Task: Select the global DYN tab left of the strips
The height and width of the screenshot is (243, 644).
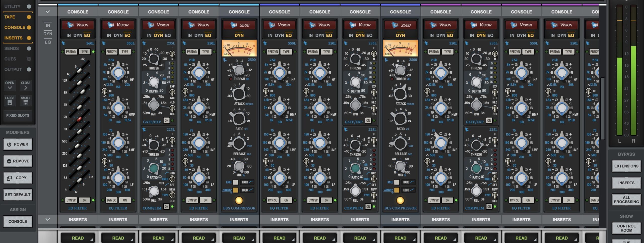Action: pos(48,34)
